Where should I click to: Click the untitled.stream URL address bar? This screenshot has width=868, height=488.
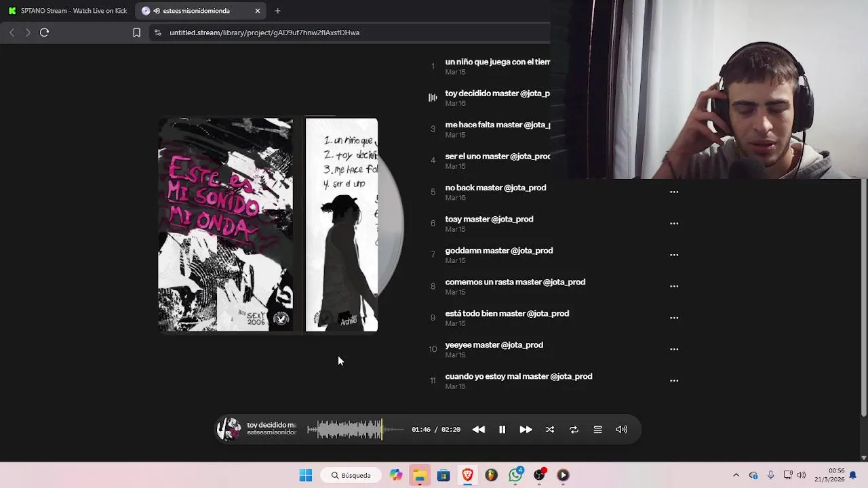click(264, 33)
